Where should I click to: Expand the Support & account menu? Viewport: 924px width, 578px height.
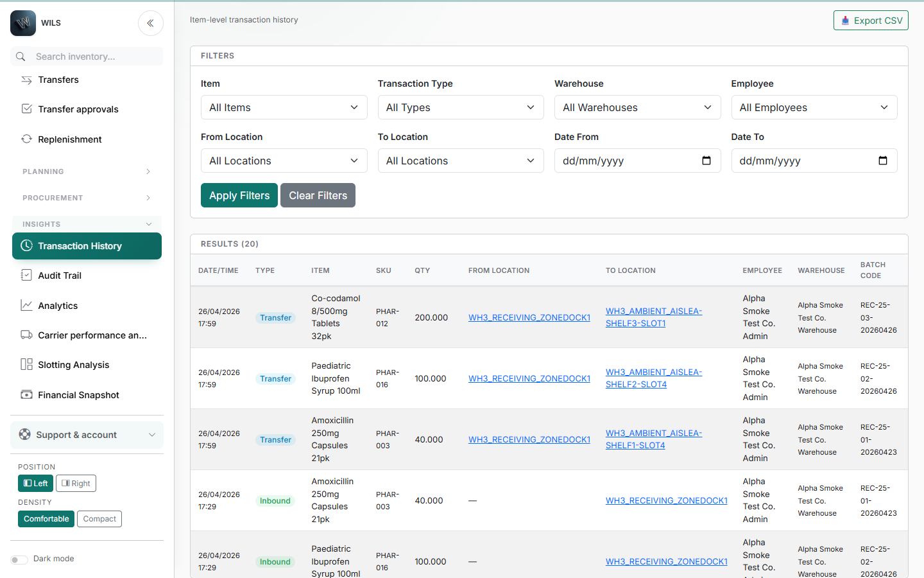coord(87,435)
